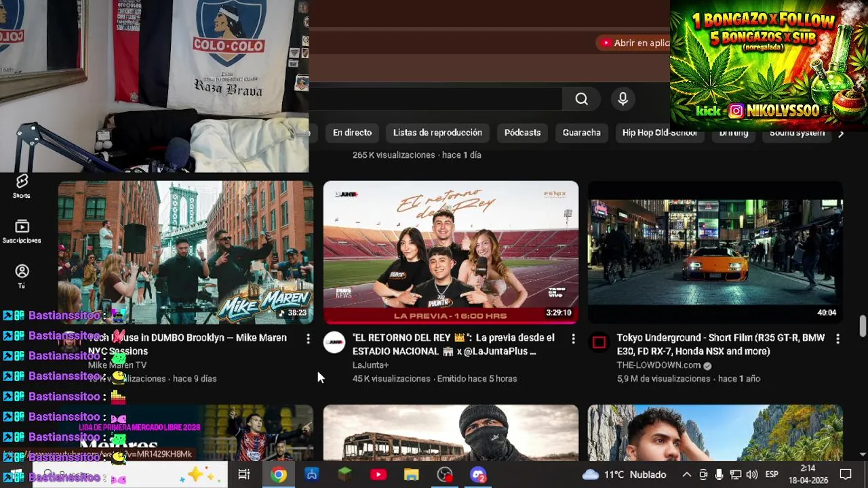Select Hip Hop Old-School filter chip
This screenshot has width=868, height=488.
pos(659,133)
